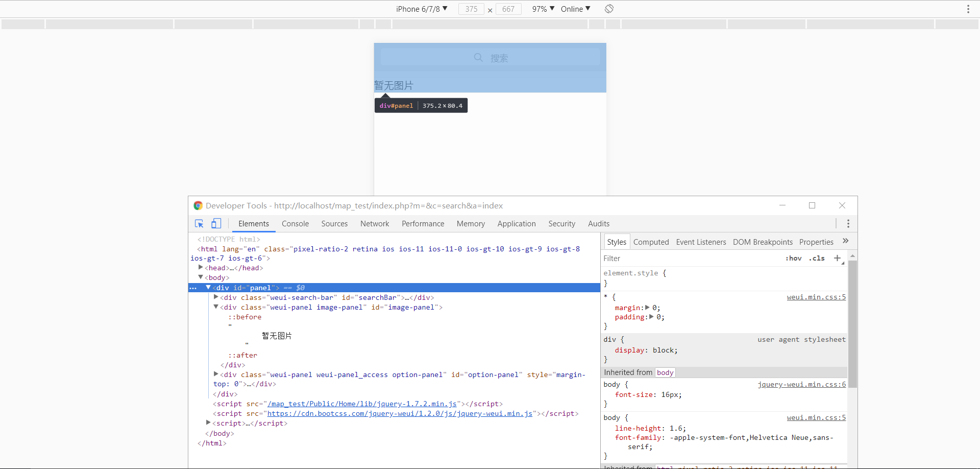Viewport: 980px width, 469px height.
Task: Follow the jquery-1.7.2.min.js script link
Action: (x=362, y=404)
